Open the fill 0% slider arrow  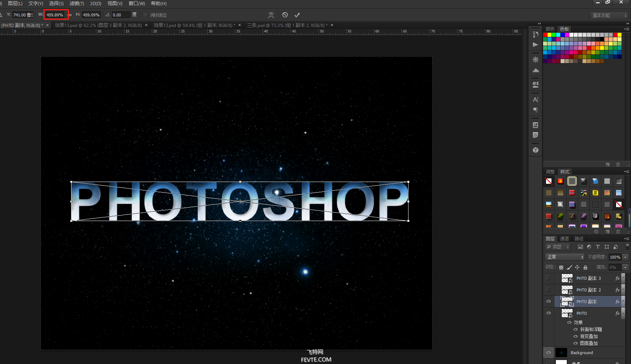pos(625,267)
